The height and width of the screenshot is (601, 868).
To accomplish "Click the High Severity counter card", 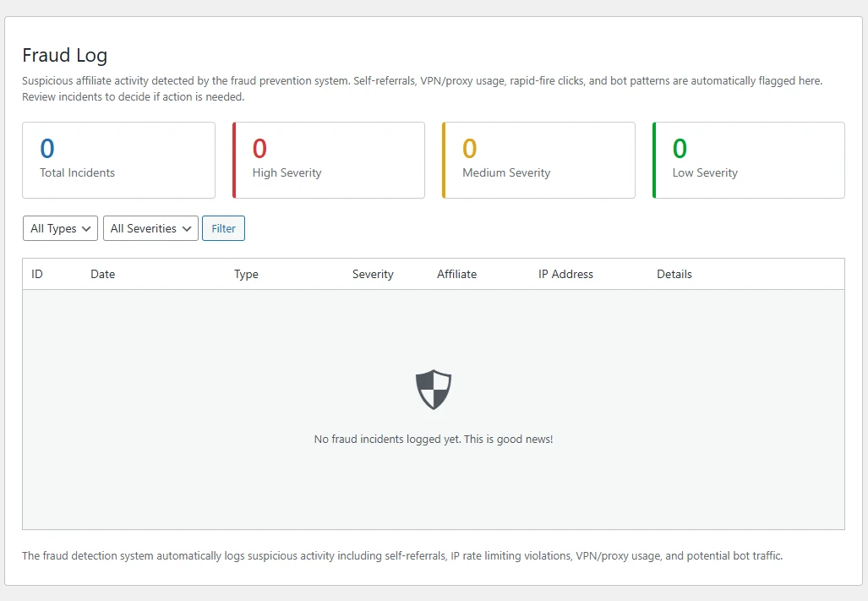I will click(328, 160).
